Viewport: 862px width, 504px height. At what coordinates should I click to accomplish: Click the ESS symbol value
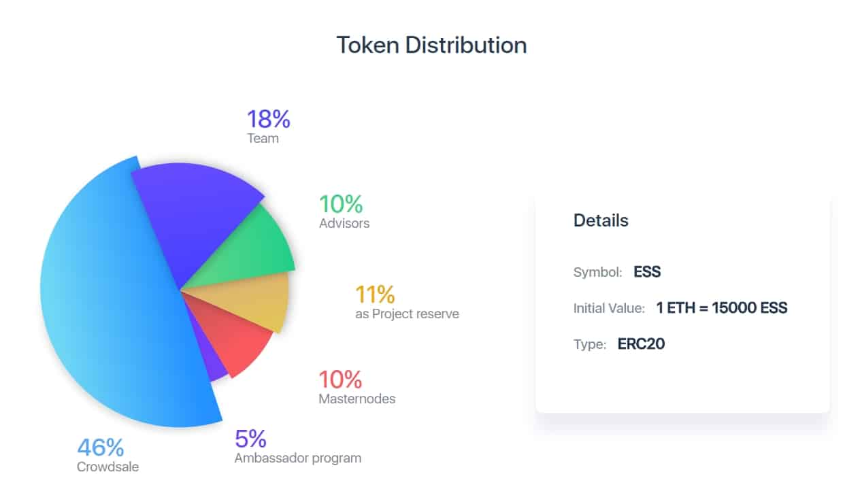[x=647, y=272]
